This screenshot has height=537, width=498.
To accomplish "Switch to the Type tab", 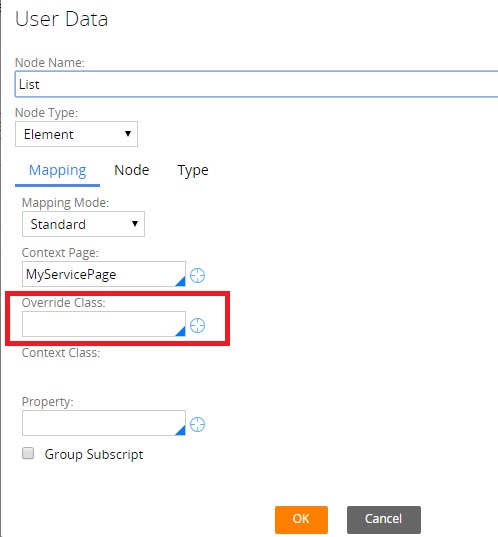I will pos(193,171).
